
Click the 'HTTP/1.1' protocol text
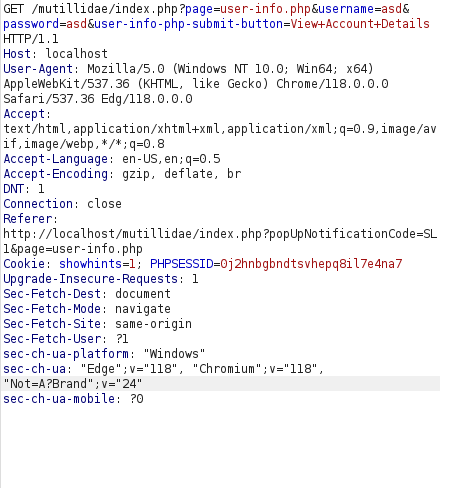(x=31, y=39)
